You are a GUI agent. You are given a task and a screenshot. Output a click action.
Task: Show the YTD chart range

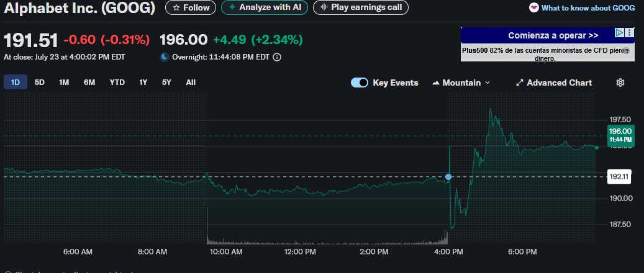(x=117, y=82)
